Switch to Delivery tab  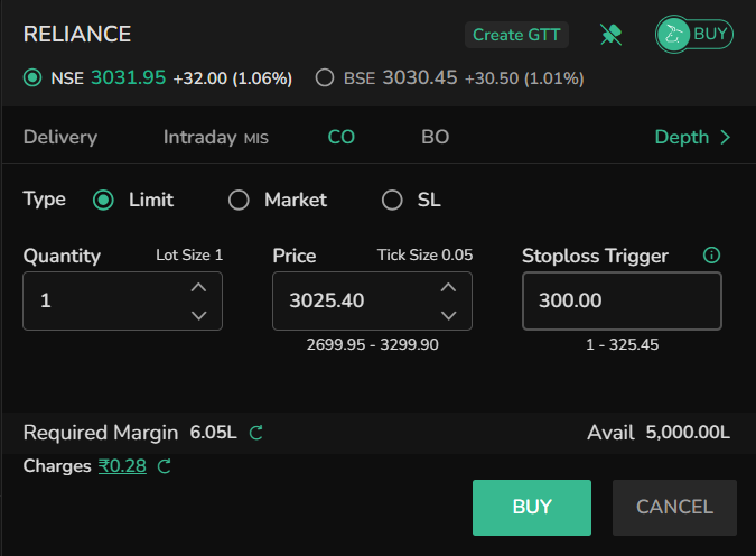tap(60, 137)
